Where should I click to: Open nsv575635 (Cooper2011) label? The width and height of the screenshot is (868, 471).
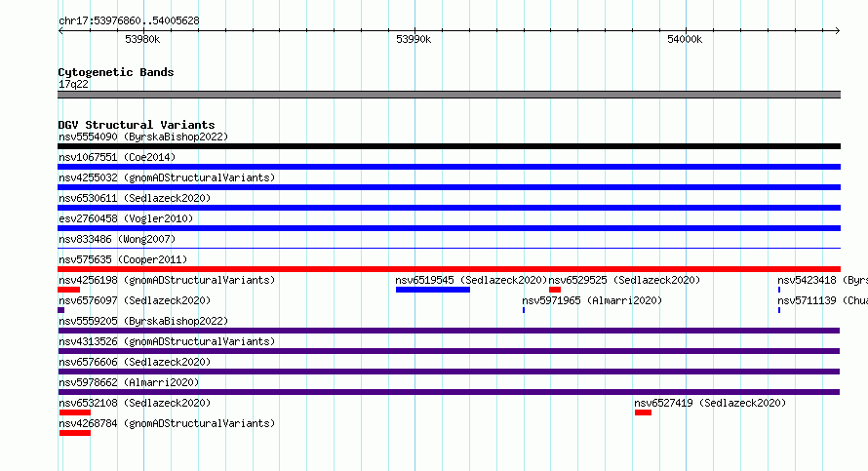pos(123,259)
